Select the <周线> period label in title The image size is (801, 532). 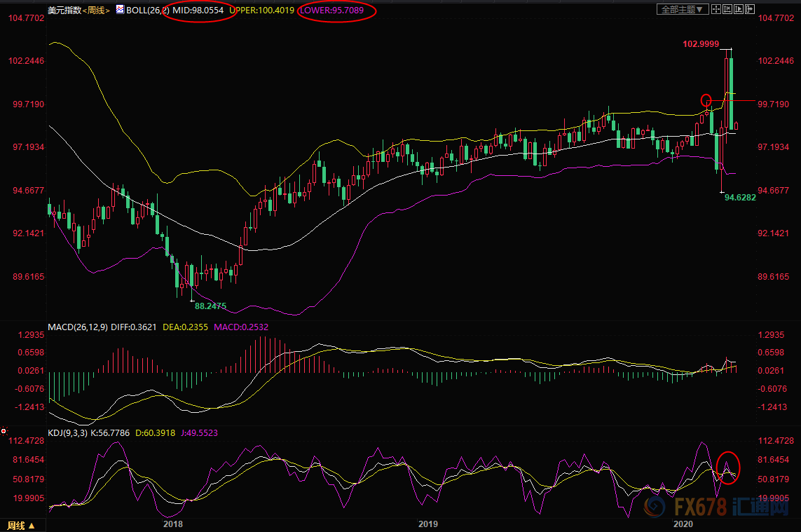click(95, 10)
